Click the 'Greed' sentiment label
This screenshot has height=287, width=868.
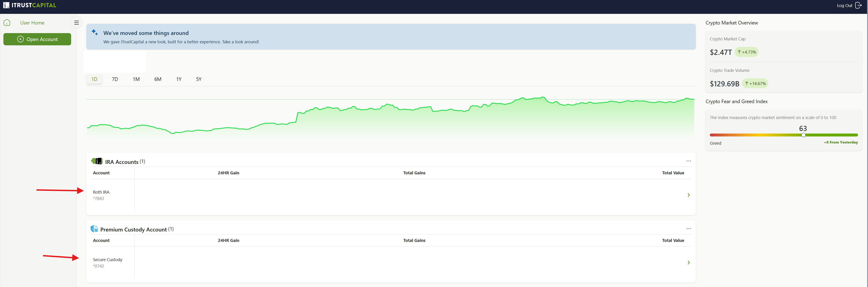click(715, 143)
